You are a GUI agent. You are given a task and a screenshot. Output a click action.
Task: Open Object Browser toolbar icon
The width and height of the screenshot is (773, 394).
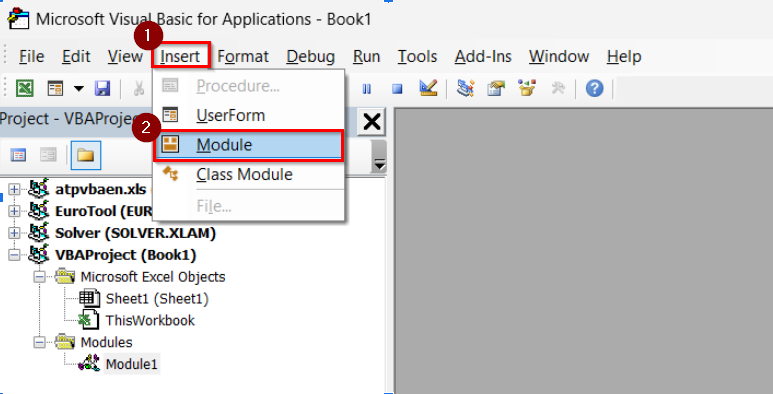click(527, 88)
